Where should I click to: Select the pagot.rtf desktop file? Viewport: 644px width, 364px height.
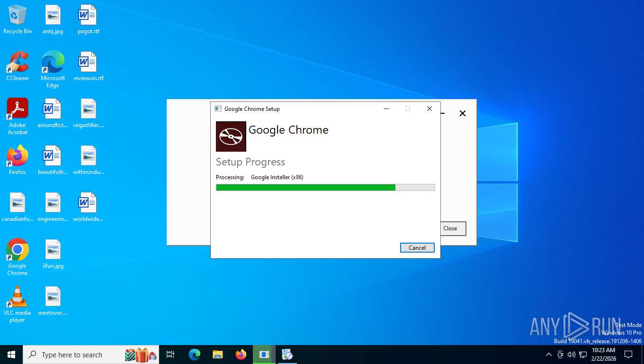tap(89, 20)
